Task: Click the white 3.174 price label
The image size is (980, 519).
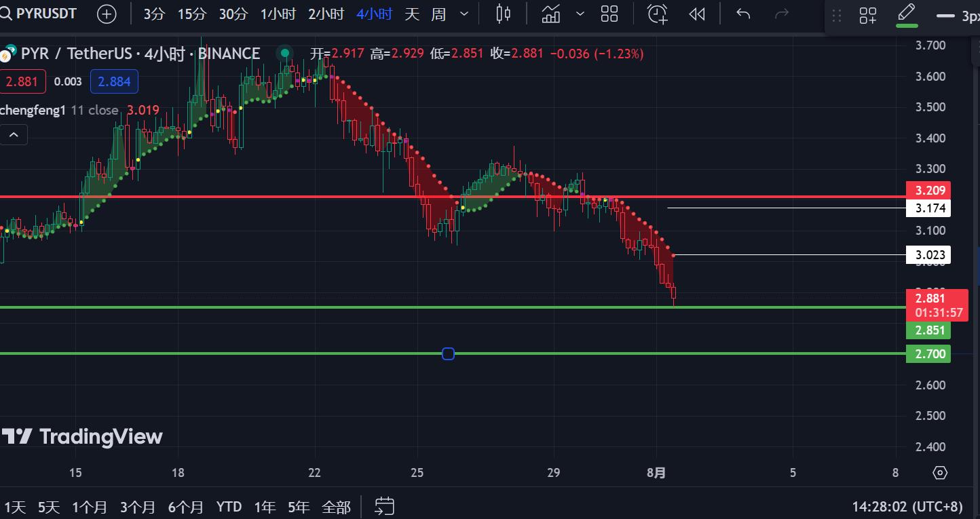Action: [x=928, y=208]
